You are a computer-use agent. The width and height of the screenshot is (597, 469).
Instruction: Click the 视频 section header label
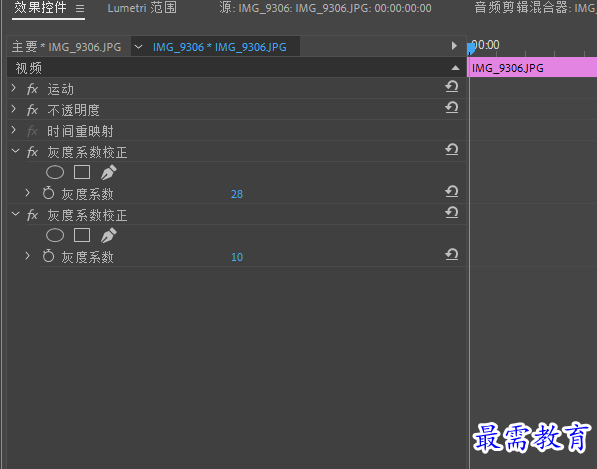pyautogui.click(x=29, y=68)
